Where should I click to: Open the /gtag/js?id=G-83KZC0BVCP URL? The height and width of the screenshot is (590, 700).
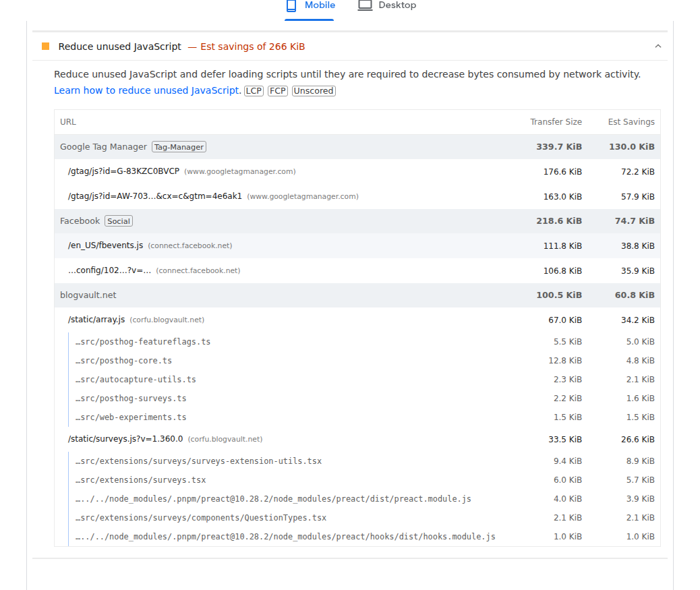pos(123,171)
